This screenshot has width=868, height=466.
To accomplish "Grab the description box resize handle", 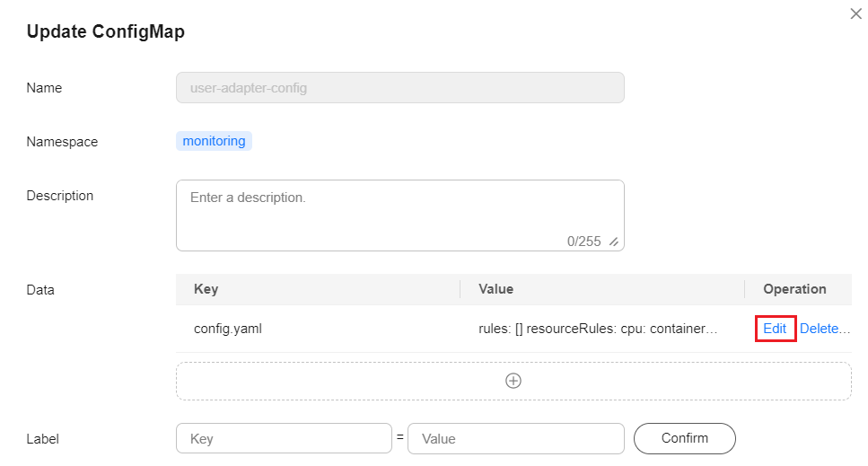I will (x=613, y=242).
